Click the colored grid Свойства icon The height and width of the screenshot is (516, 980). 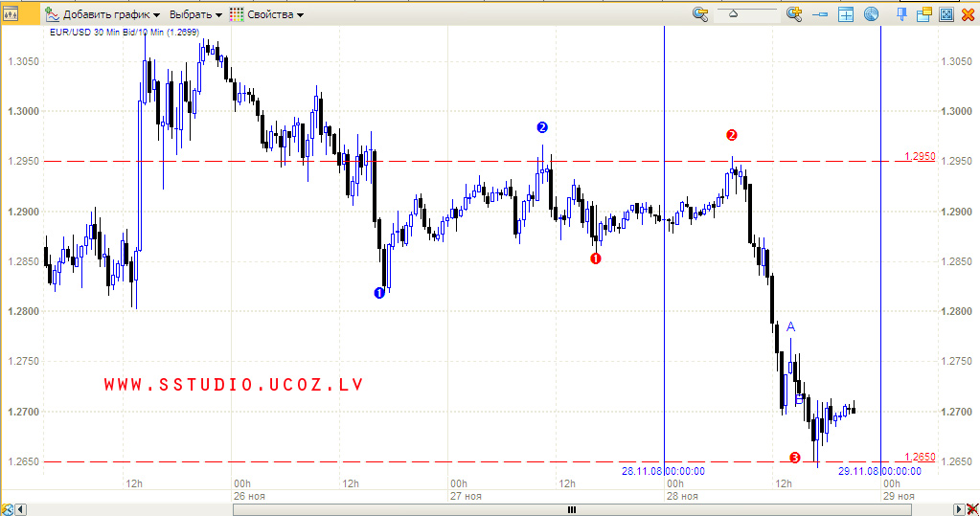tap(237, 14)
